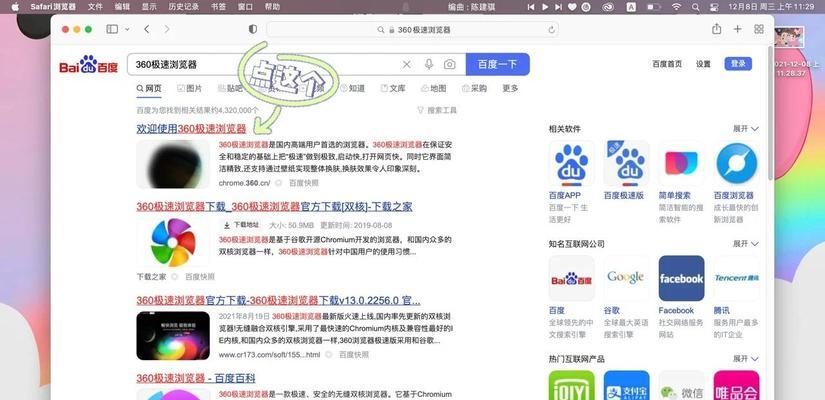Start Baidu voice search microphone
The width and height of the screenshot is (825, 400).
pyautogui.click(x=429, y=64)
